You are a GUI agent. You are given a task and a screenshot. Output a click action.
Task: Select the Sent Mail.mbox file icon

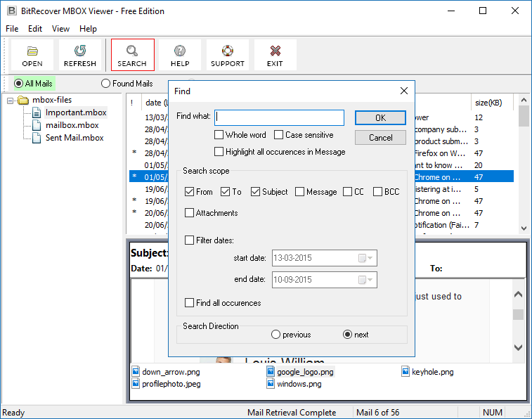[37, 138]
